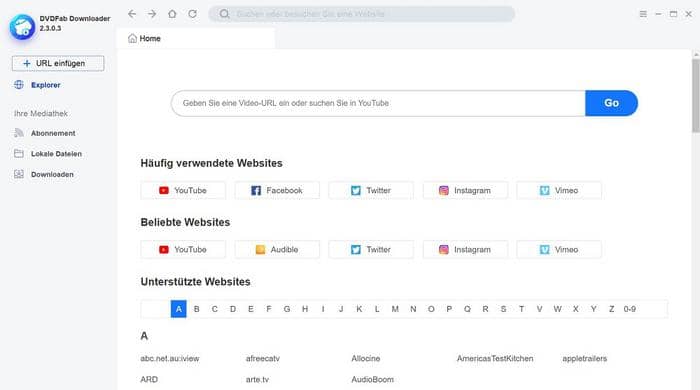
Task: Open the arte.tv site link
Action: (x=257, y=379)
